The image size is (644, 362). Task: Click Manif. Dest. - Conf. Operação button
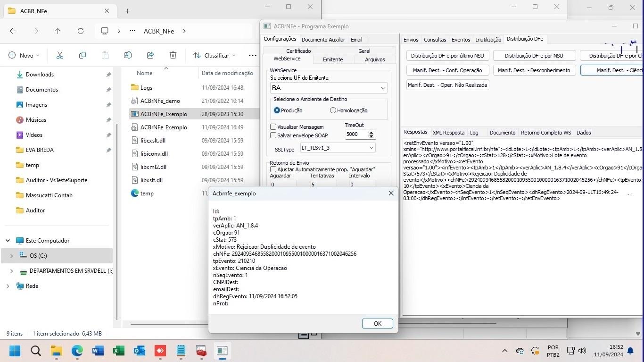(x=448, y=70)
